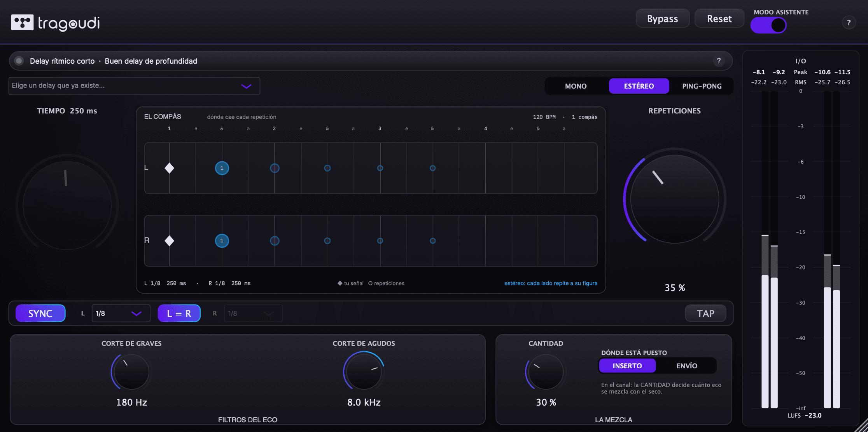Toggle the L = R link button

point(179,314)
